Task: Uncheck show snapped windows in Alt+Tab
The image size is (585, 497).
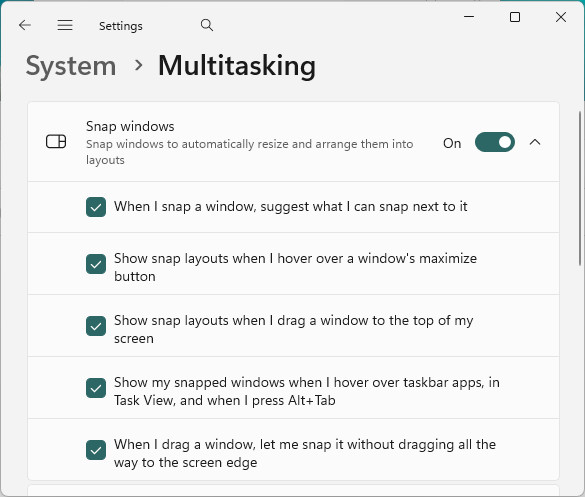Action: tap(96, 388)
